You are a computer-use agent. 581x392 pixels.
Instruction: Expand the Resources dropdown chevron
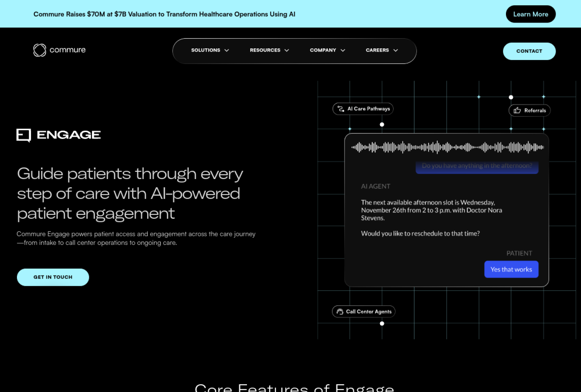[287, 50]
